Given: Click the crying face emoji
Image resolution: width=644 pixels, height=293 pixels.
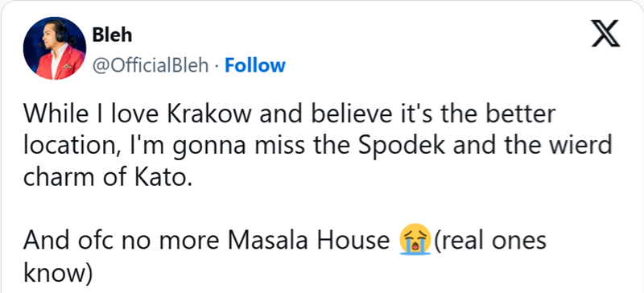Looking at the screenshot, I should tap(415, 240).
